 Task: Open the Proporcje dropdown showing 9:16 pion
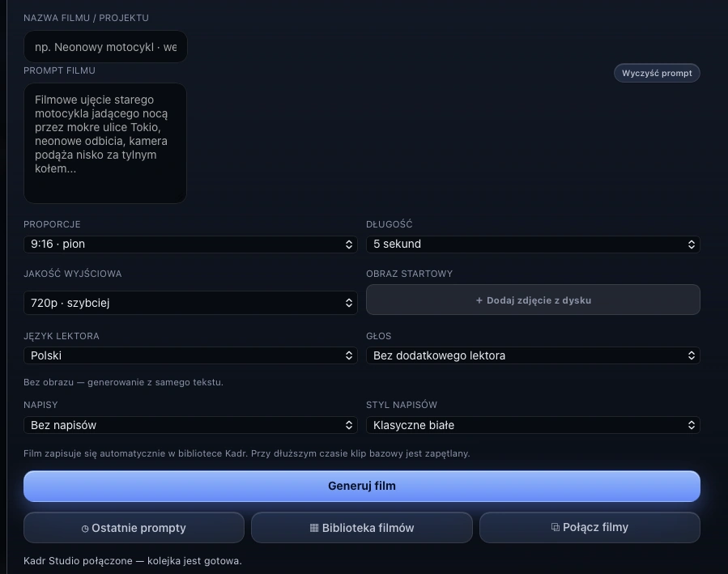pyautogui.click(x=190, y=244)
